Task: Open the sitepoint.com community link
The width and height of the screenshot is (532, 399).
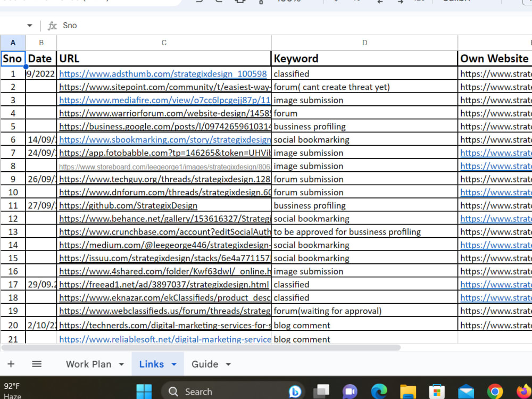Action: pyautogui.click(x=164, y=87)
